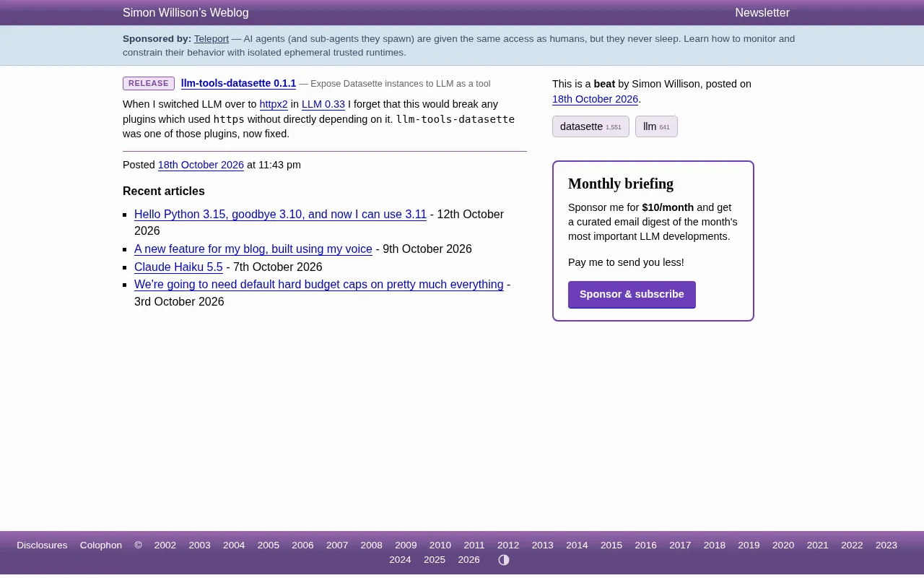
Task: Open the sidebar 18th October 2026 link
Action: click(x=595, y=100)
